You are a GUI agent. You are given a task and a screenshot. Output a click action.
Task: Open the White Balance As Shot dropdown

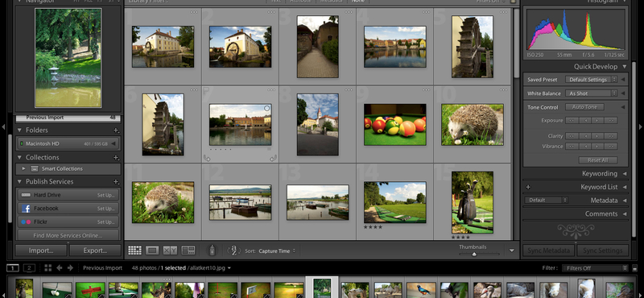591,93
